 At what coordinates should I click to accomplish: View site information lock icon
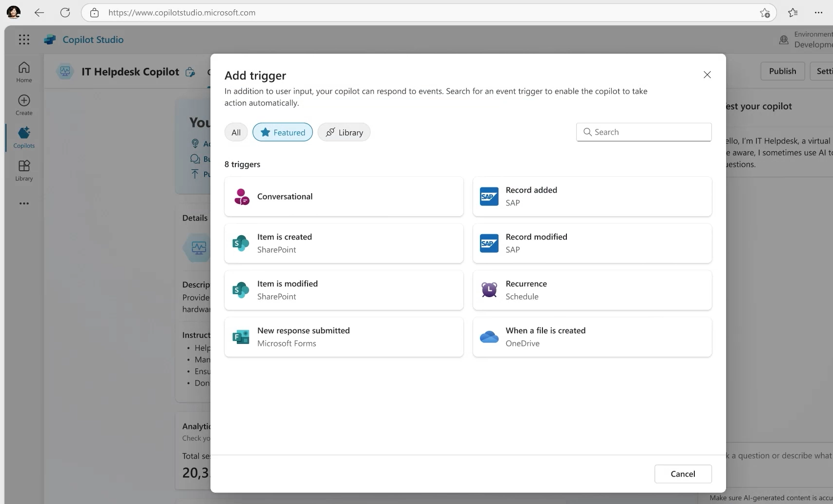click(x=95, y=13)
